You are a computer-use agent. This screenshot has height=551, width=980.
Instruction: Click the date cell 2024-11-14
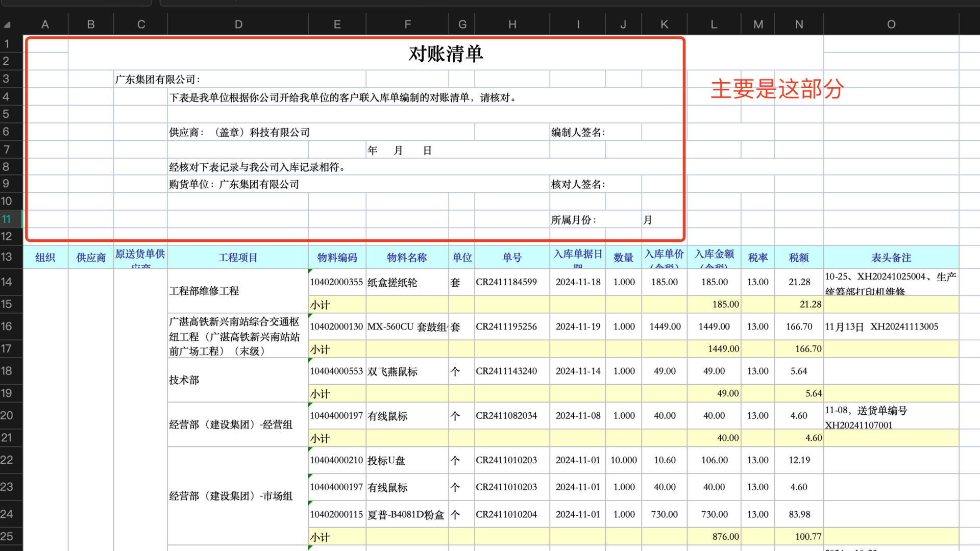click(578, 371)
